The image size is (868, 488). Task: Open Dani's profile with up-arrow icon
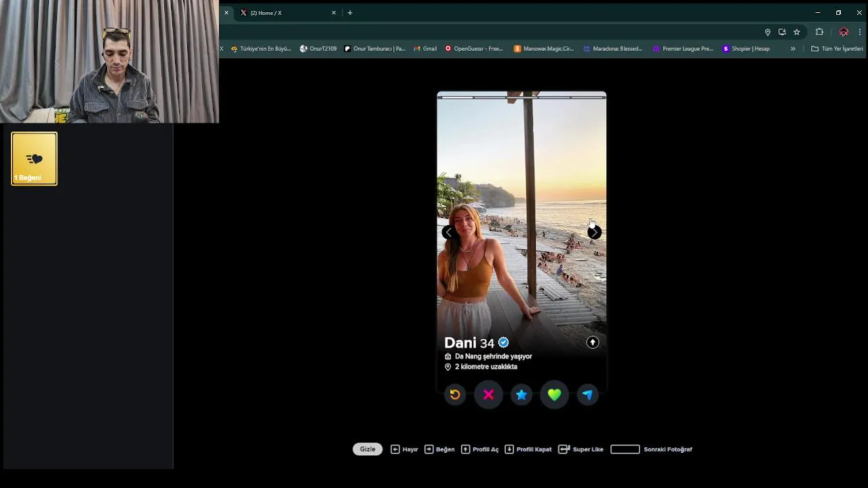coord(593,342)
